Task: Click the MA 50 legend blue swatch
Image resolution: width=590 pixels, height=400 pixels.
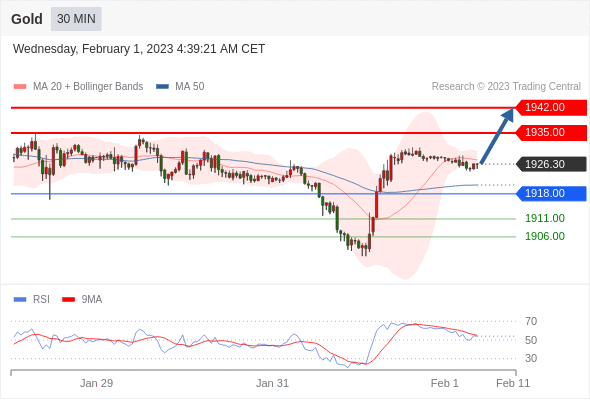Action: (162, 87)
